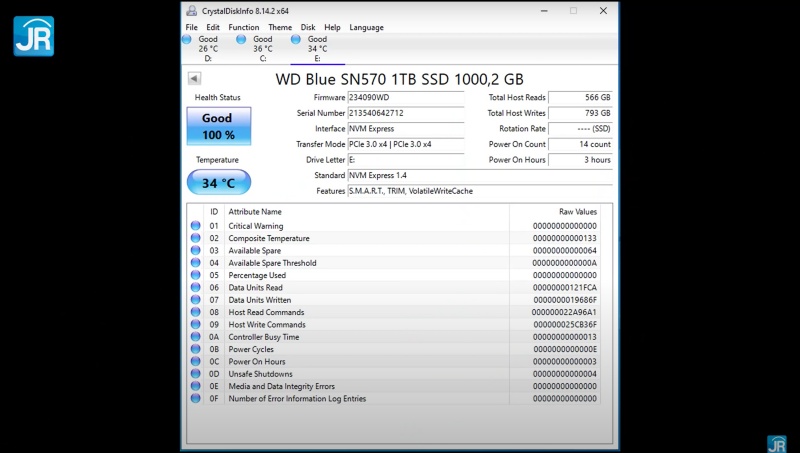Open the Theme menu
Image resolution: width=800 pixels, height=453 pixels.
pyautogui.click(x=280, y=28)
